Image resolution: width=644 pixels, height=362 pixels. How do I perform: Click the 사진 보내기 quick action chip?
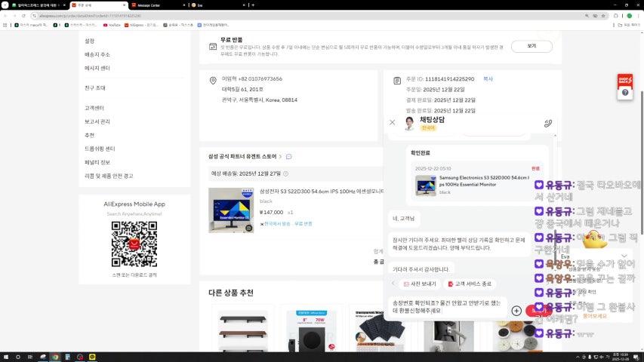(x=419, y=284)
